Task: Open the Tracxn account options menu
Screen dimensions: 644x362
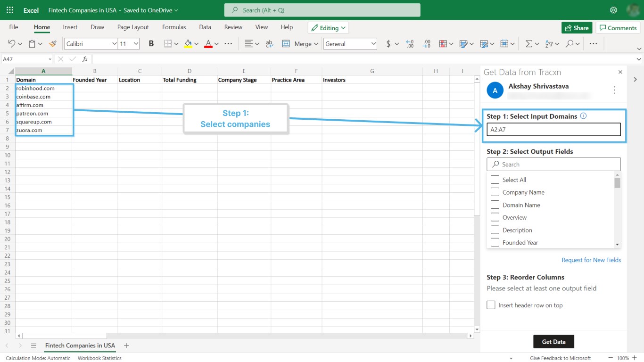Action: point(614,90)
